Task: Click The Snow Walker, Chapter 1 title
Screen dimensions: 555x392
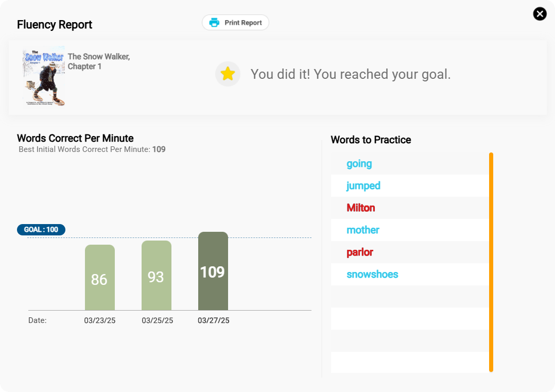Action: [98, 61]
